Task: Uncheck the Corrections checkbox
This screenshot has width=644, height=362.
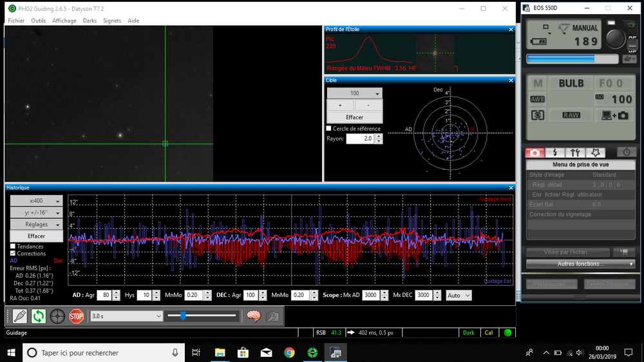Action: point(13,254)
